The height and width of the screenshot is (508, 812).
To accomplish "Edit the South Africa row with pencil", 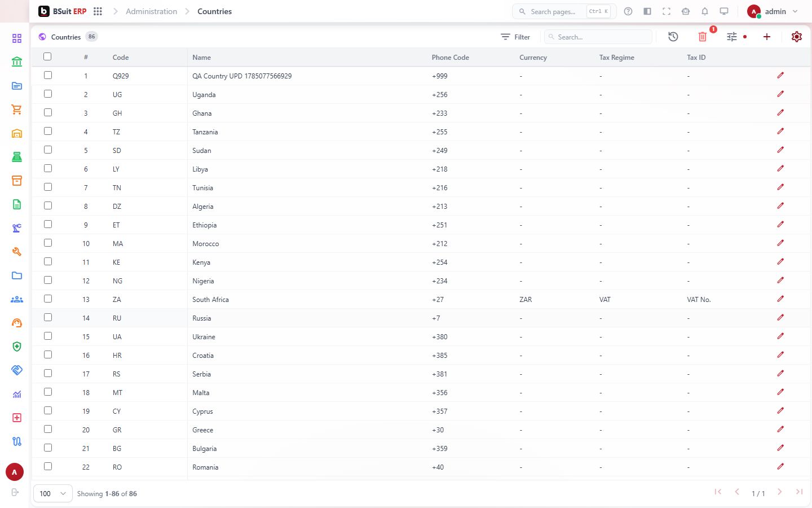I will point(780,299).
